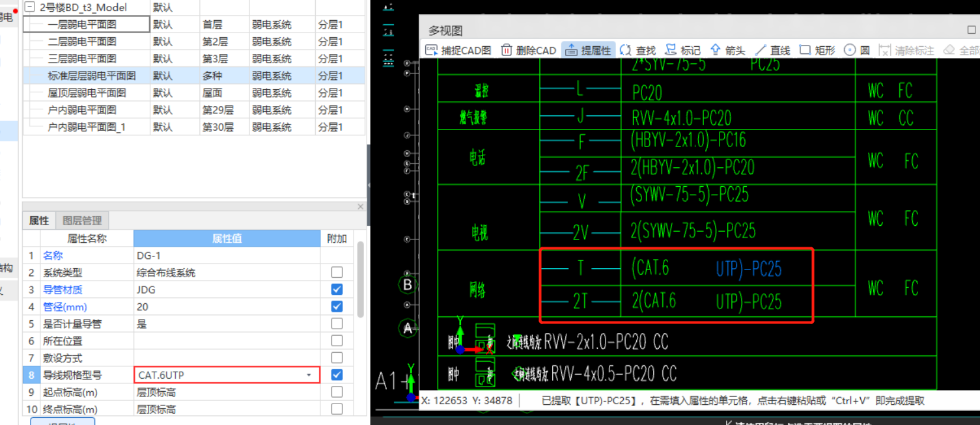Check 附加 checkbox for 终点标高(m) row
The height and width of the screenshot is (425, 980).
[337, 409]
